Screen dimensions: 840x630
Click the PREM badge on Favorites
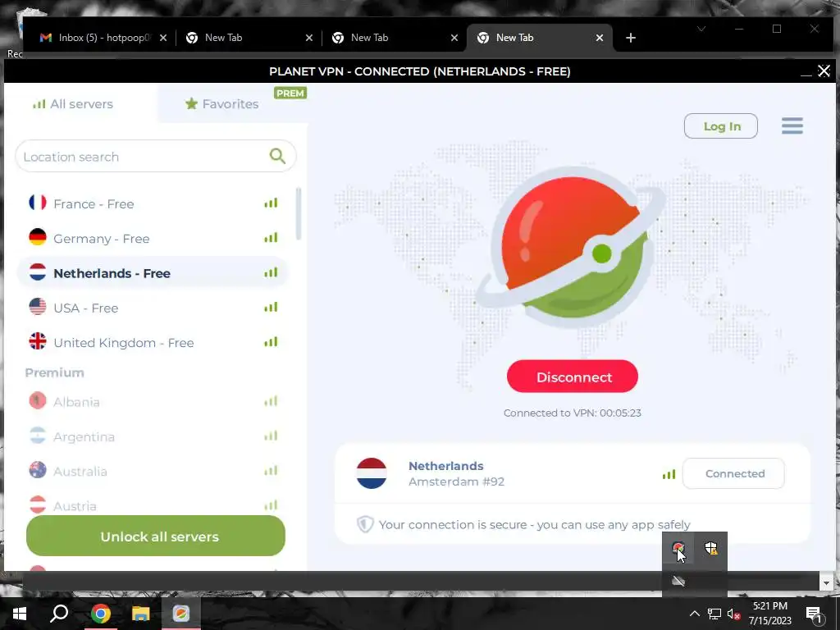(290, 94)
